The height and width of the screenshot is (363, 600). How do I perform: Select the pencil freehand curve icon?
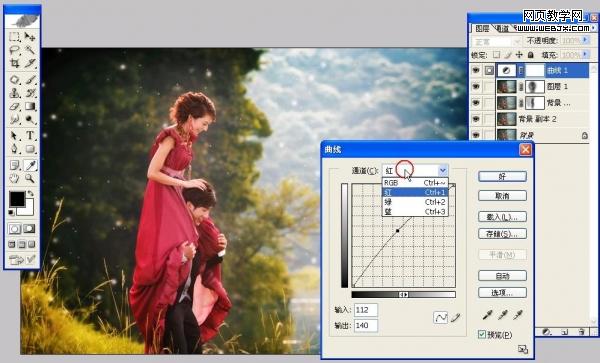click(x=455, y=317)
